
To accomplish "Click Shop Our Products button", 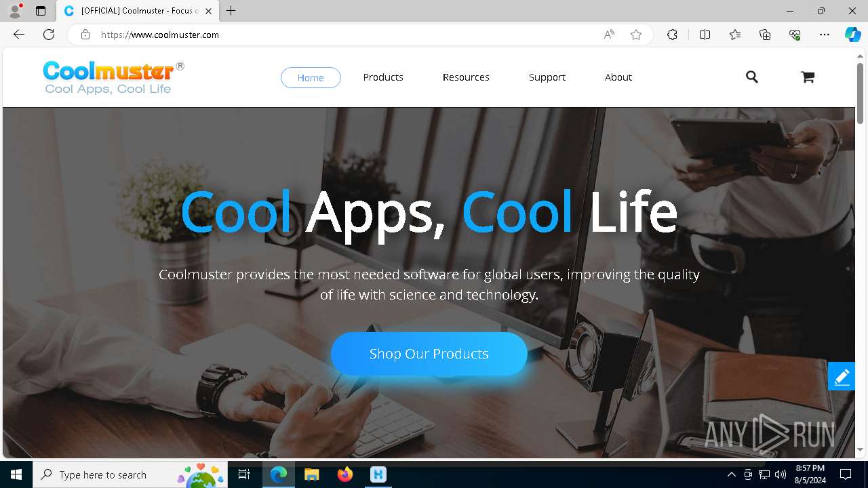I will (x=429, y=354).
